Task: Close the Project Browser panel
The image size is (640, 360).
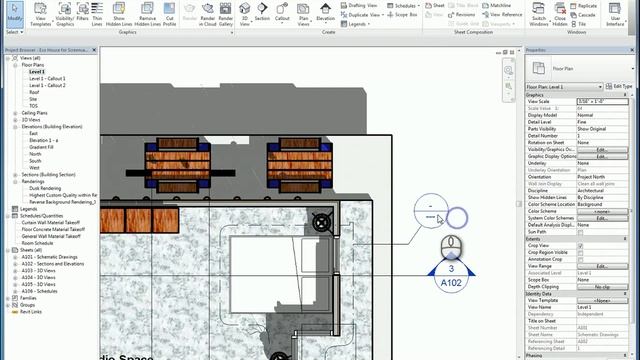Action: click(x=94, y=50)
